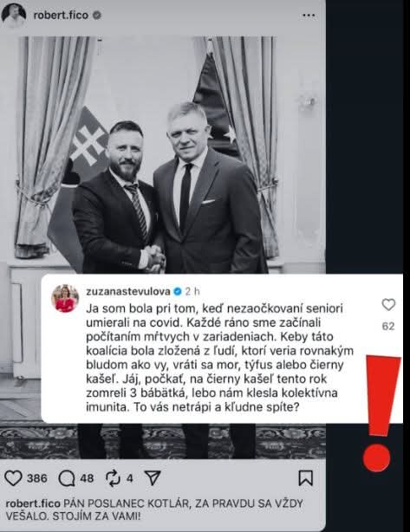This screenshot has width=410, height=532.
Task: Like zuzanastevulova's comment heart icon
Action: pos(388,305)
